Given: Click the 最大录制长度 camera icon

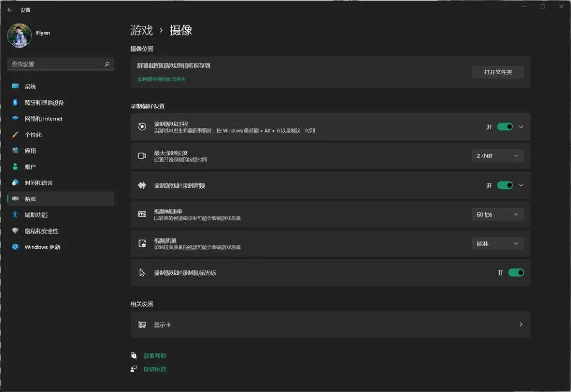Looking at the screenshot, I should (x=142, y=156).
